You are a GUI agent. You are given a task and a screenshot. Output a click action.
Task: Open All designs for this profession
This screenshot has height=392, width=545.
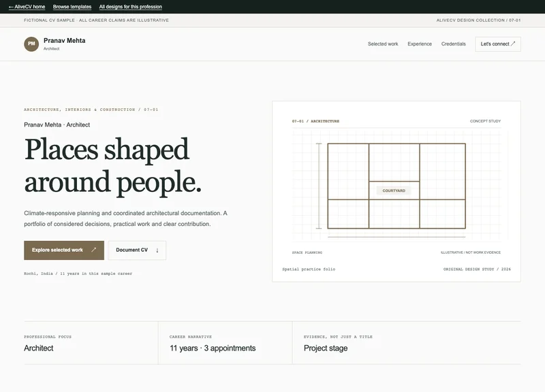tap(130, 7)
